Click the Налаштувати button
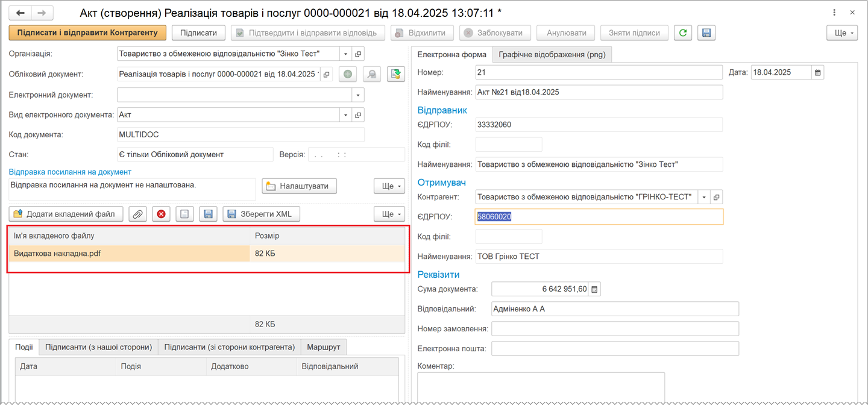Screen dimensions: 868x406 point(299,186)
